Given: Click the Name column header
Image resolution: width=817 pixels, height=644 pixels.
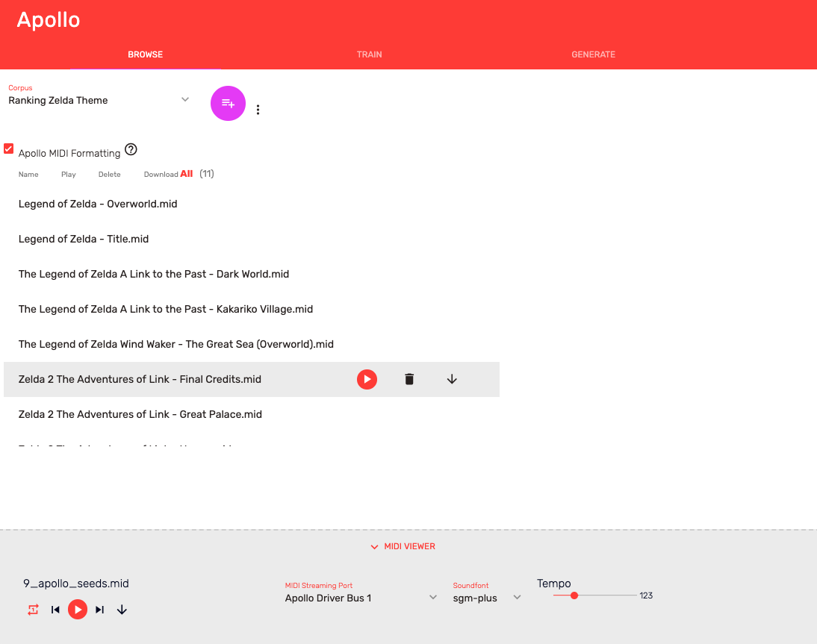Looking at the screenshot, I should click(x=28, y=175).
